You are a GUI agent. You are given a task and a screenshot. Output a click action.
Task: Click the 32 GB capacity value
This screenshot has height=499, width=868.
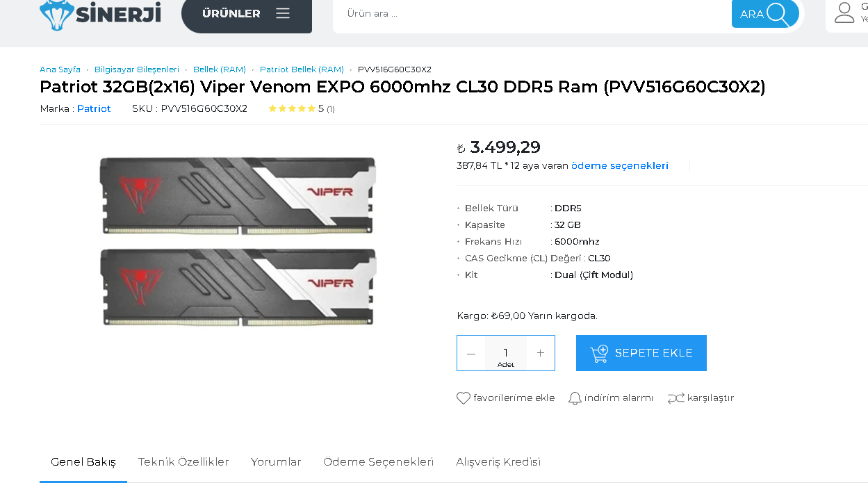[x=568, y=225]
